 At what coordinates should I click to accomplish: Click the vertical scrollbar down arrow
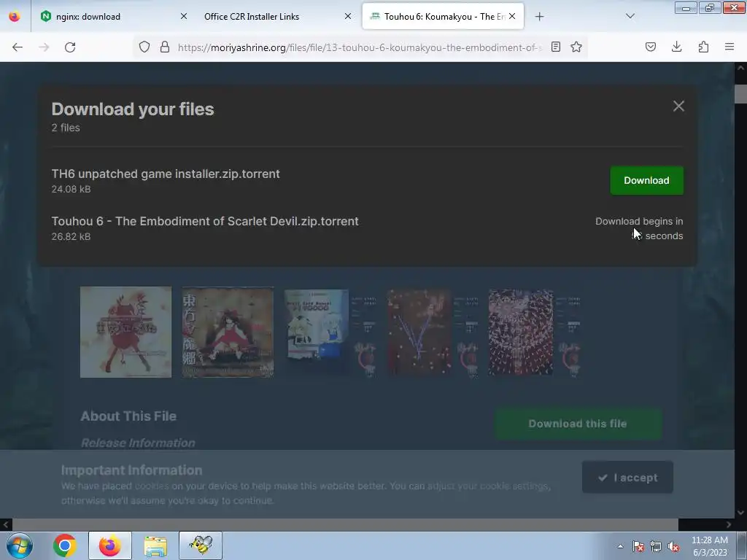pyautogui.click(x=740, y=513)
